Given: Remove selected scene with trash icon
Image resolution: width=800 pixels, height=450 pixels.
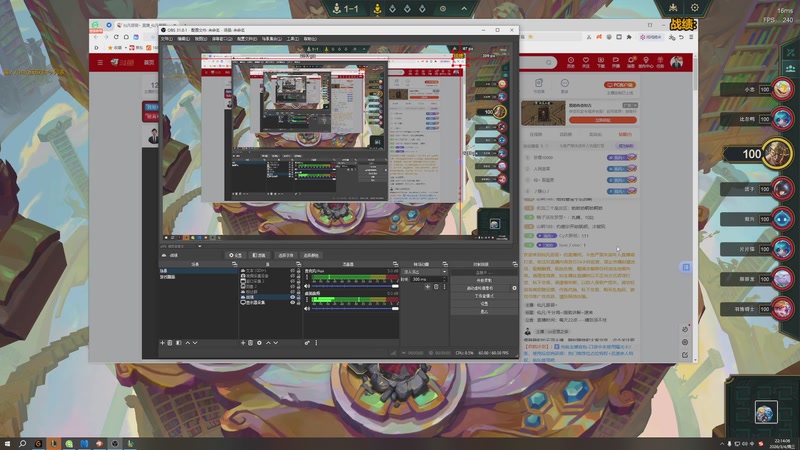Looking at the screenshot, I should pyautogui.click(x=170, y=342).
